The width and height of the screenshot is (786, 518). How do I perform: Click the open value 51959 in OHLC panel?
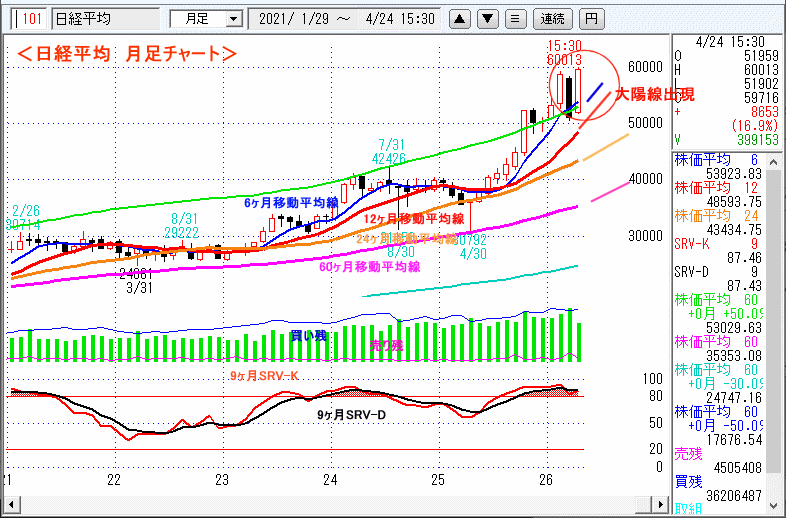coord(761,55)
